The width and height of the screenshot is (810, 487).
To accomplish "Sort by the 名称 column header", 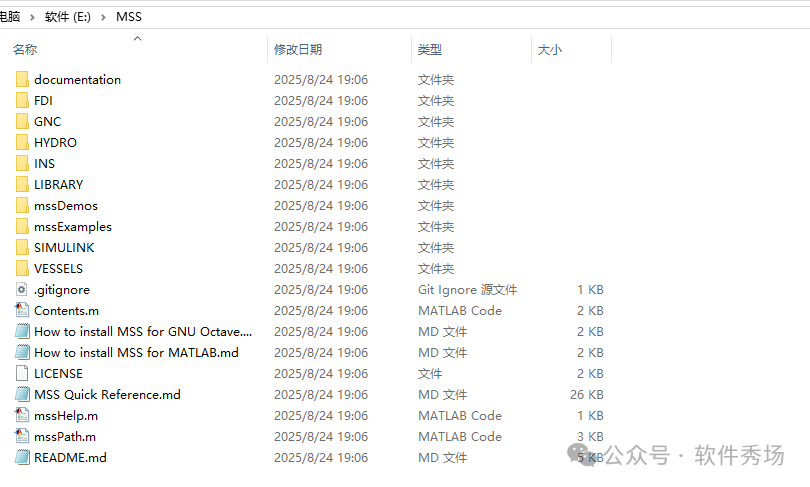I will [25, 50].
